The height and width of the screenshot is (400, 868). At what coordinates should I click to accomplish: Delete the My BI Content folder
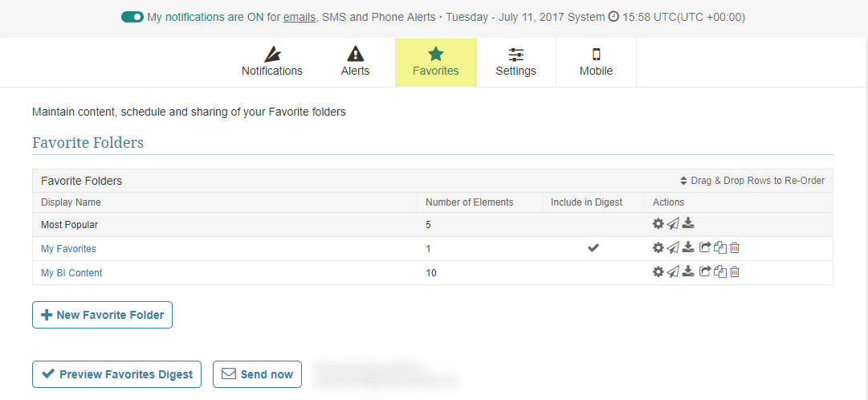734,272
